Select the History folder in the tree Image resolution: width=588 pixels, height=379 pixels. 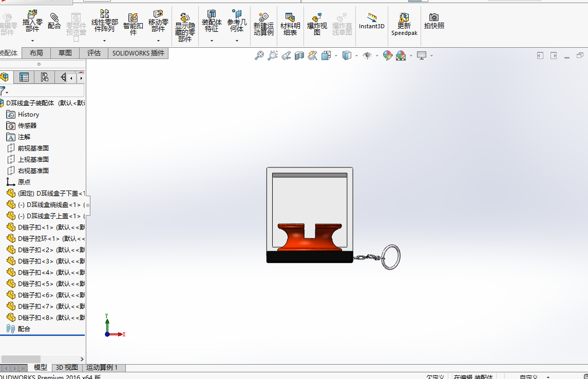point(23,115)
